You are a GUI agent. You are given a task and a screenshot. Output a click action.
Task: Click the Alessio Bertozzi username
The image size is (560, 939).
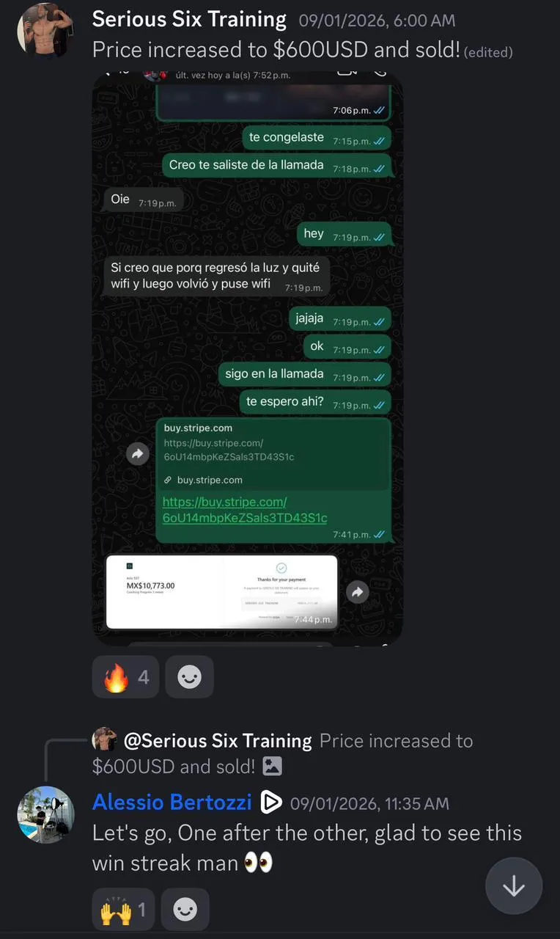(x=172, y=802)
